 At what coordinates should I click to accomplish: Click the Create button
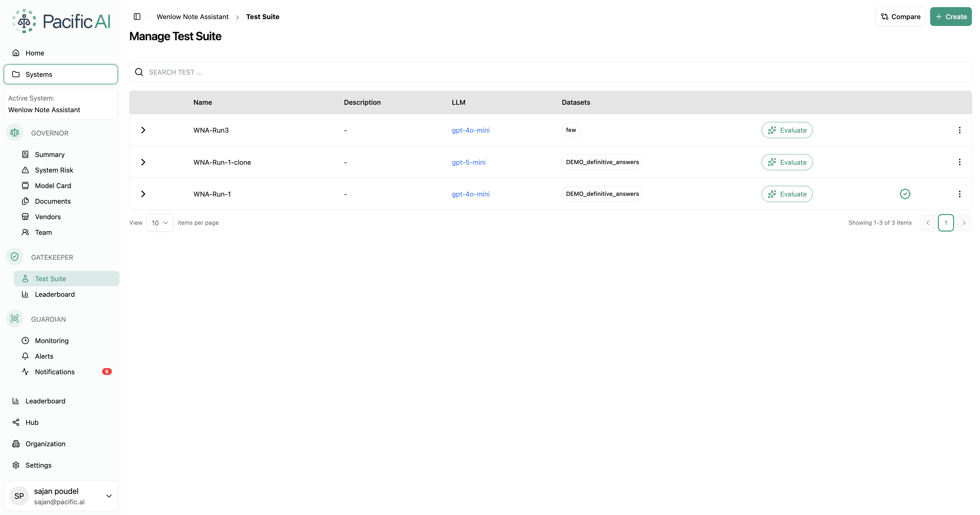pos(950,17)
